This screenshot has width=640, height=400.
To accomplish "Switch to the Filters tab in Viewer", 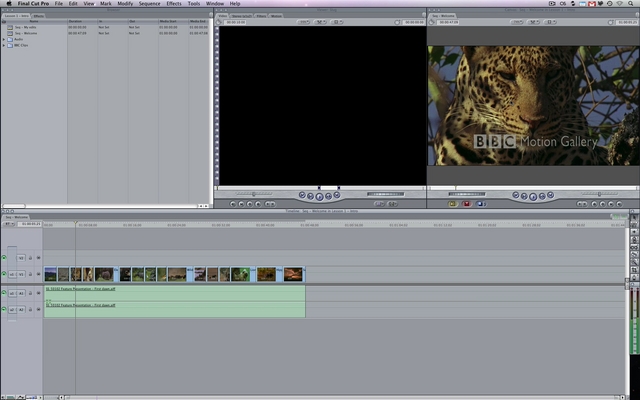I will 261,16.
